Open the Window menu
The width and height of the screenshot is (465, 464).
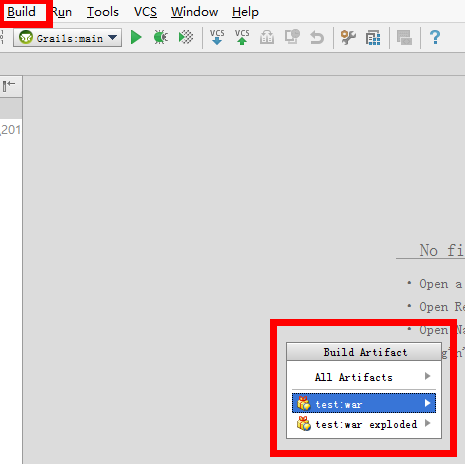pyautogui.click(x=194, y=12)
